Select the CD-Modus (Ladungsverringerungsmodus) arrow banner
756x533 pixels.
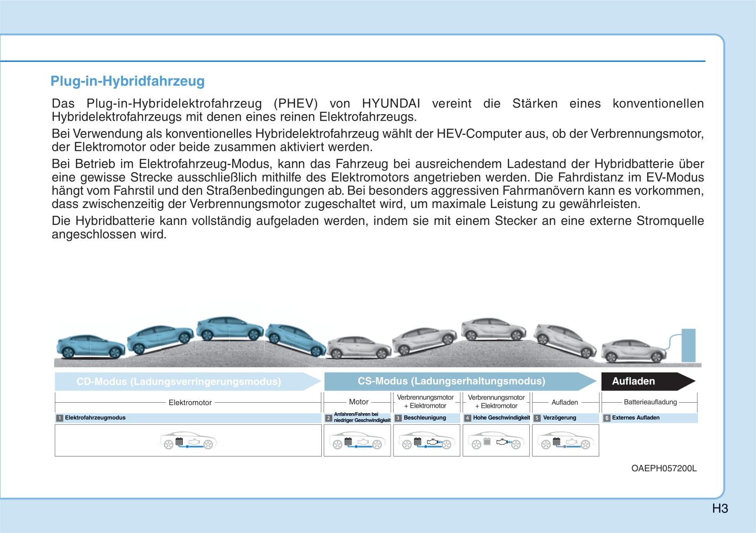[183, 381]
